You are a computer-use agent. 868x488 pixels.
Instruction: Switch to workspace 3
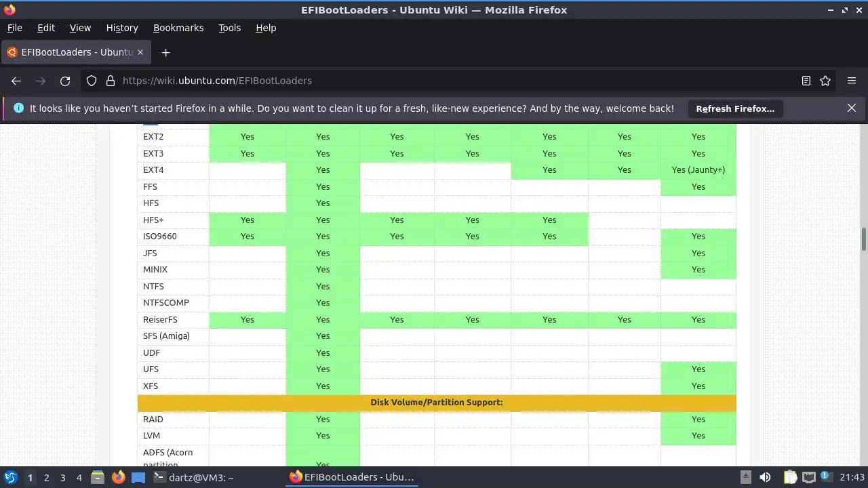pyautogui.click(x=62, y=478)
